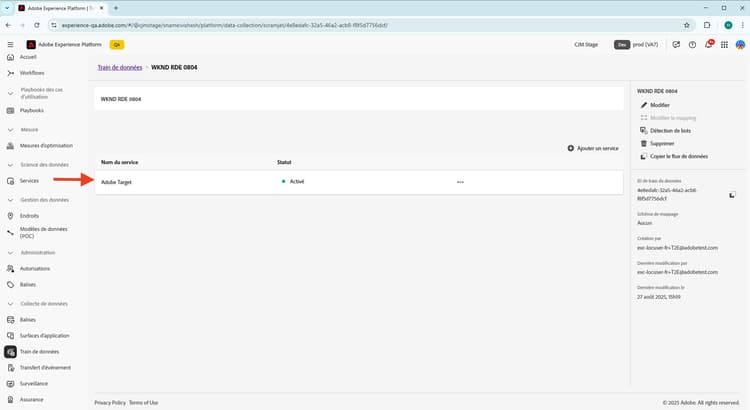The height and width of the screenshot is (410, 750).
Task: Click Copier le flux de données
Action: [674, 156]
